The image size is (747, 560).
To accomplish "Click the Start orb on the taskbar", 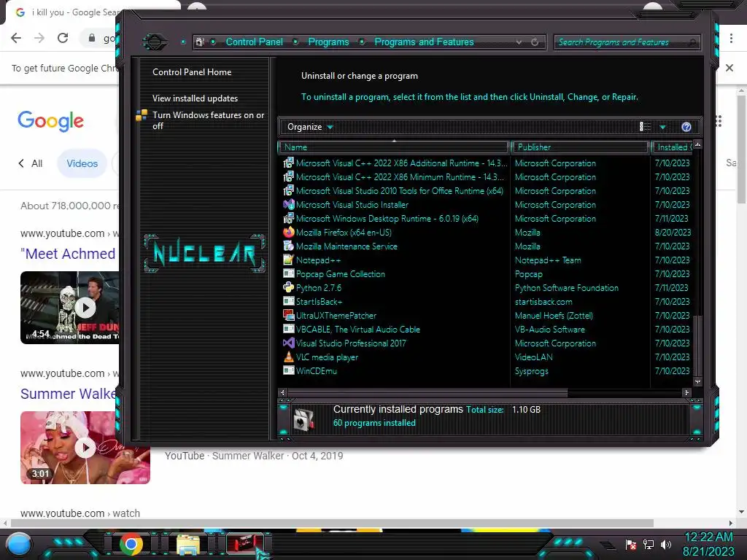I will (x=18, y=545).
